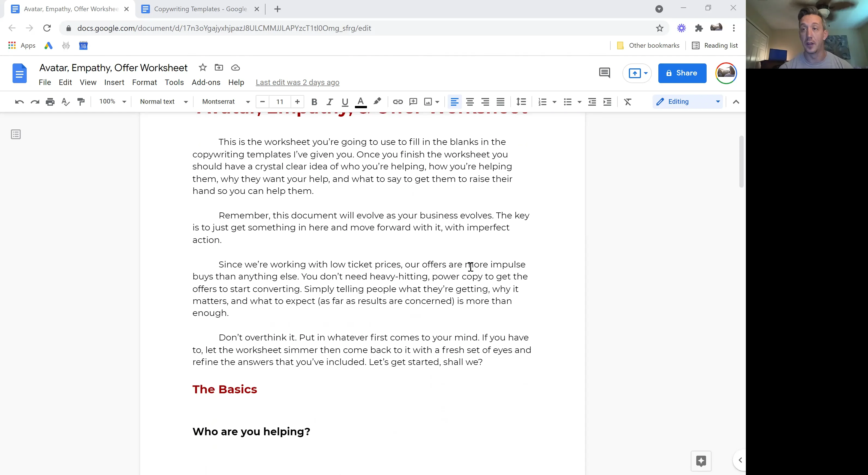
Task: Open comment history
Action: [x=604, y=73]
